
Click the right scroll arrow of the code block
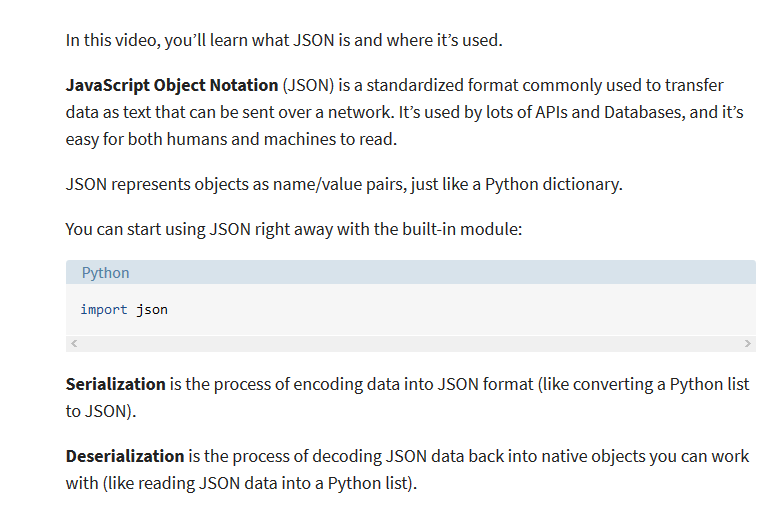[748, 344]
